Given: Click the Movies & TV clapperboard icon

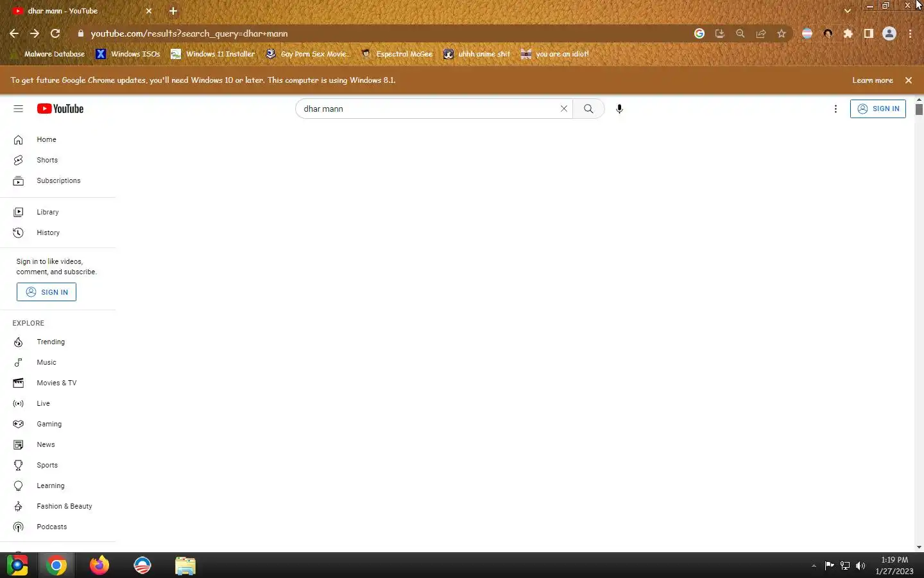Looking at the screenshot, I should pos(18,383).
